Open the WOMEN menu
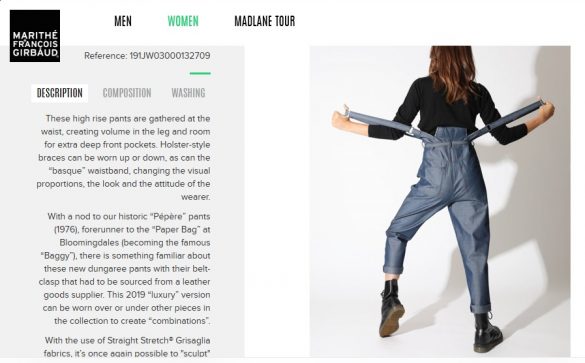The image size is (585, 363). (x=183, y=21)
